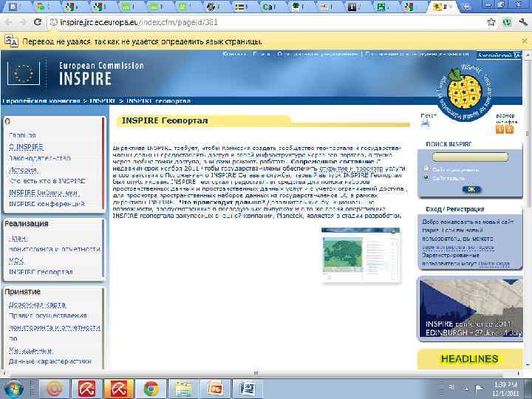The width and height of the screenshot is (532, 399).
Task: Open the Chrome wrench settings menu
Action: [x=523, y=22]
